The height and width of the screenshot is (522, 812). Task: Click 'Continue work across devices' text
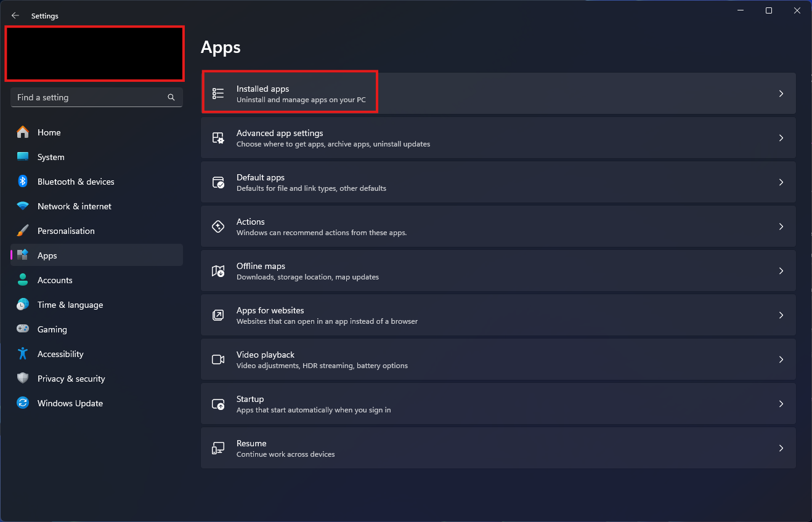(286, 454)
